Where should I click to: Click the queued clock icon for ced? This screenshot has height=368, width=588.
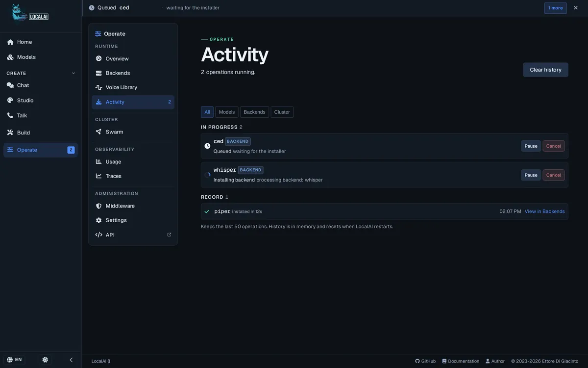(207, 146)
